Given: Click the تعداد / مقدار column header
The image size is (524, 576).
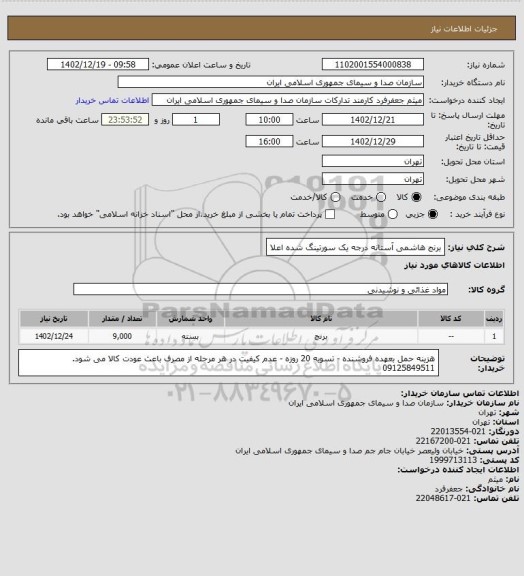Looking at the screenshot, I should [x=122, y=318].
